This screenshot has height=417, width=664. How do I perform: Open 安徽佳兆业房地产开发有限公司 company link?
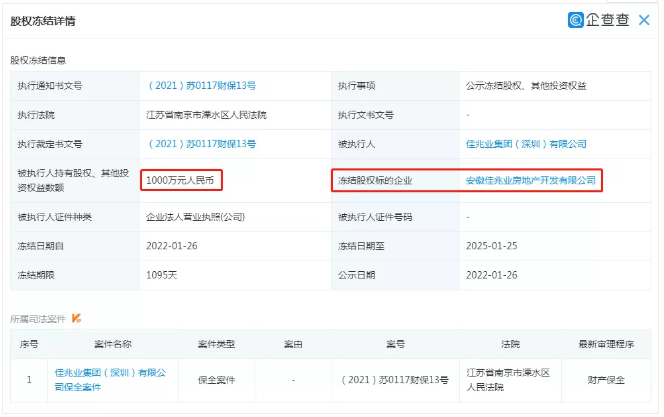point(531,180)
